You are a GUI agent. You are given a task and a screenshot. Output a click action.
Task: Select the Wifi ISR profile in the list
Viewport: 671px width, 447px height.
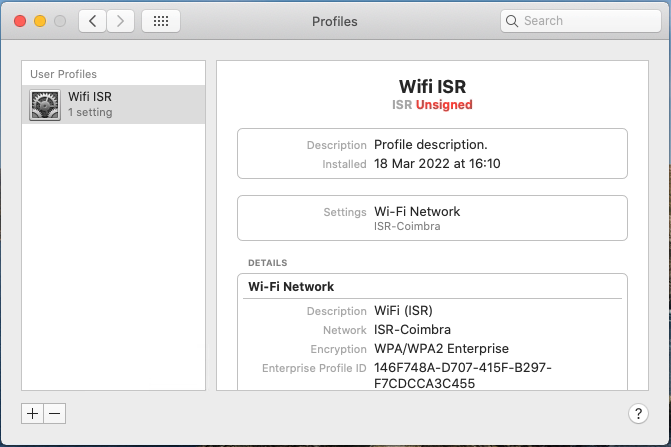(113, 104)
